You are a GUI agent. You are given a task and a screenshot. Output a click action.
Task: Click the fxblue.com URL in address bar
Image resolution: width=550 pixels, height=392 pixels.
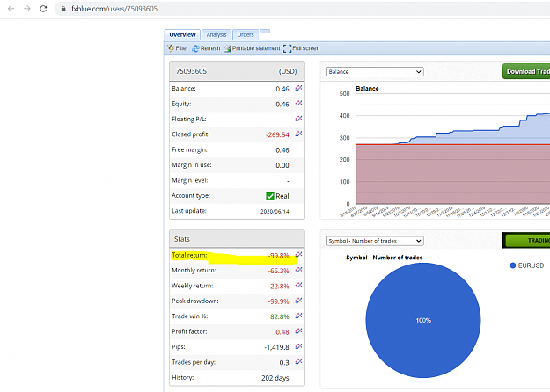coord(114,9)
